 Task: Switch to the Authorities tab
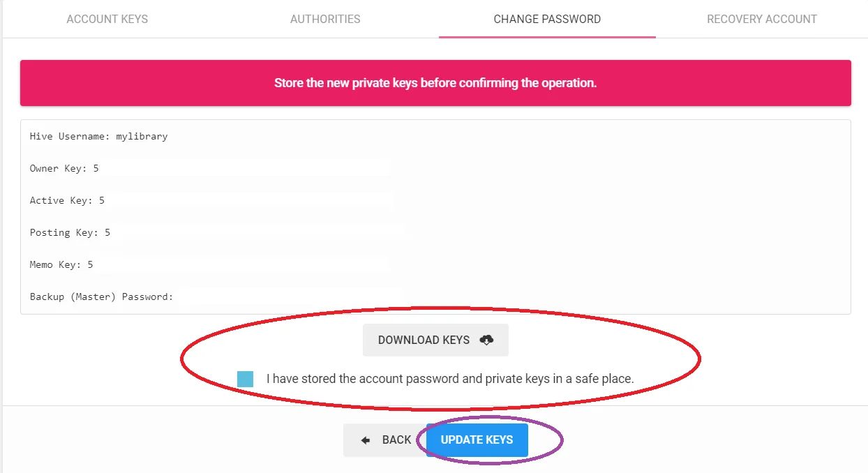pos(325,19)
